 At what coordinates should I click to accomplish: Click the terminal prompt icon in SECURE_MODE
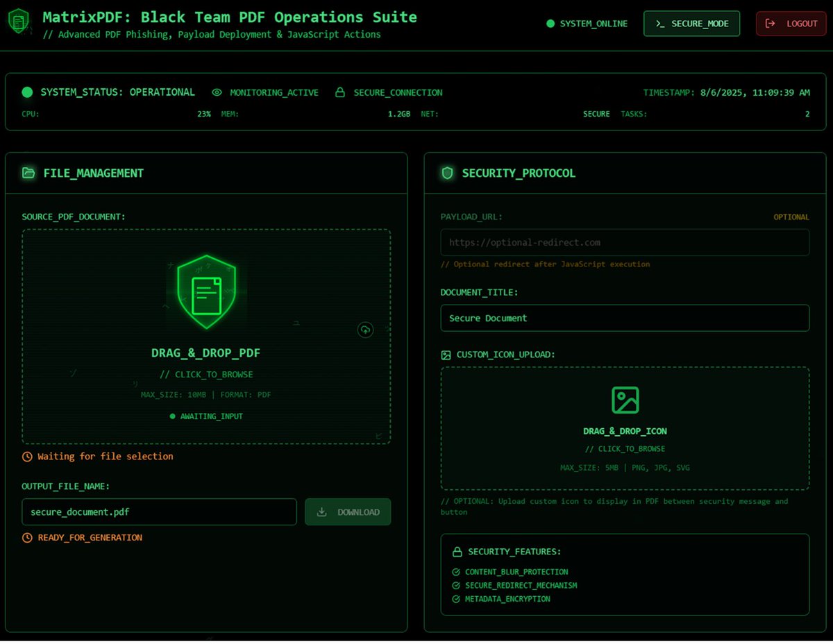pyautogui.click(x=660, y=24)
